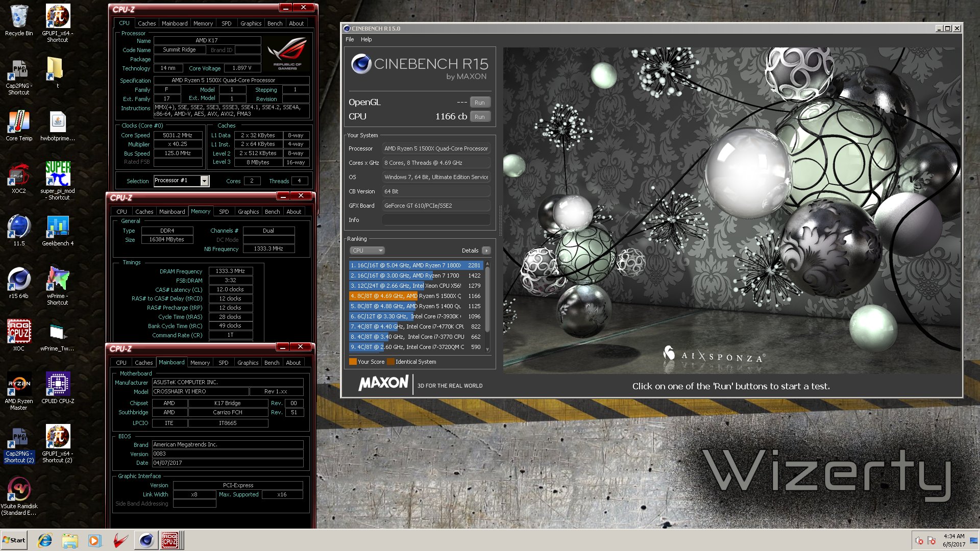
Task: Select ranking row 4 Ryzen 5 1500X
Action: tap(416, 296)
